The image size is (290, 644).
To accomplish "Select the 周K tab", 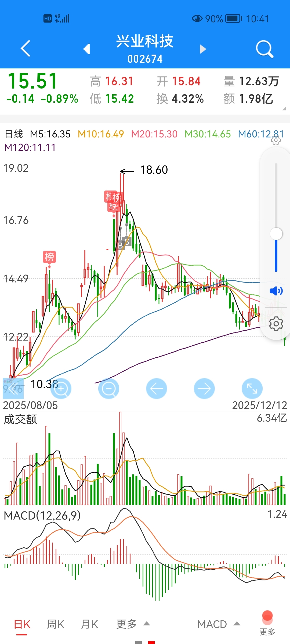I will click(56, 624).
